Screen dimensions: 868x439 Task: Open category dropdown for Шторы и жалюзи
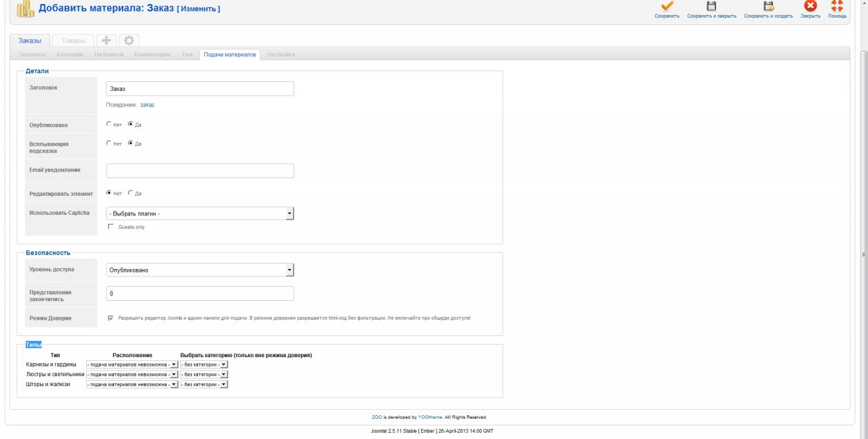tap(204, 384)
